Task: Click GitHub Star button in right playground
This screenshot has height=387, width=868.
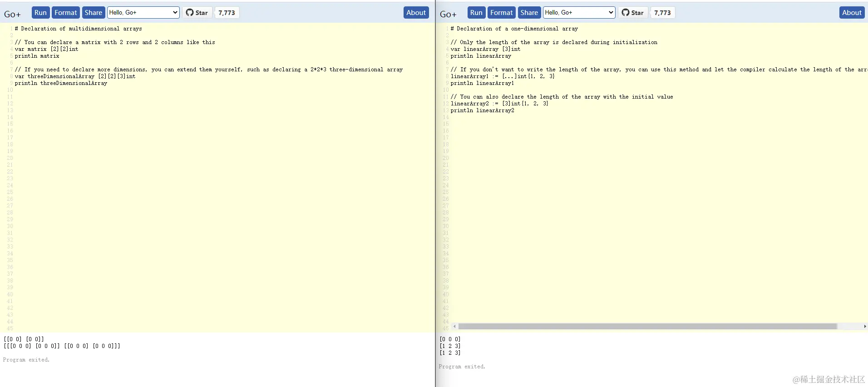Action: [x=633, y=13]
